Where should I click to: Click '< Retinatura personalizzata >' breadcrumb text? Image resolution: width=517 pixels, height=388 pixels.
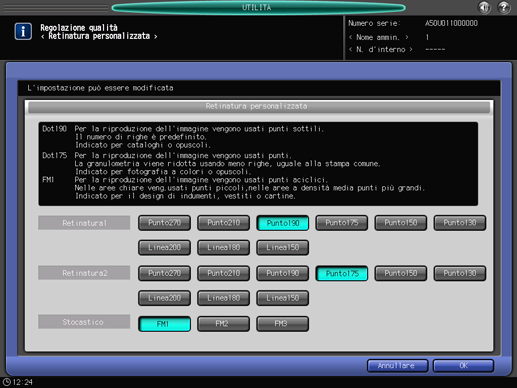[x=99, y=36]
